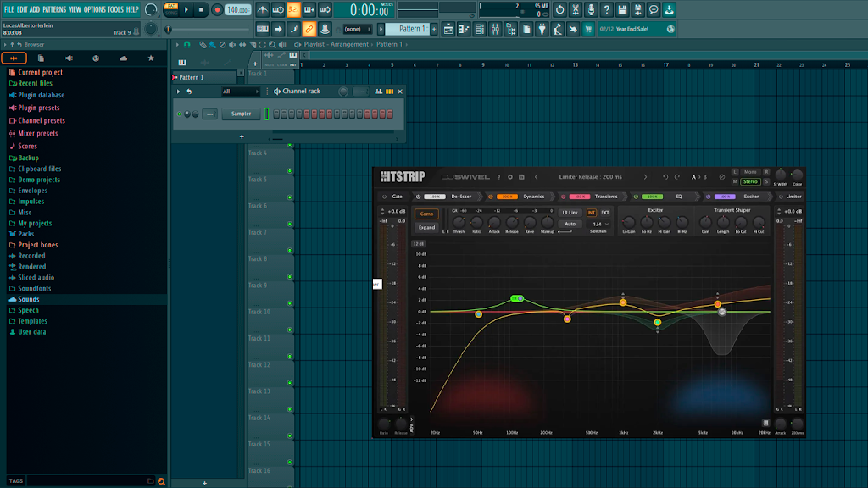Click the HitStrip bypass icon
The width and height of the screenshot is (868, 488).
(x=722, y=177)
